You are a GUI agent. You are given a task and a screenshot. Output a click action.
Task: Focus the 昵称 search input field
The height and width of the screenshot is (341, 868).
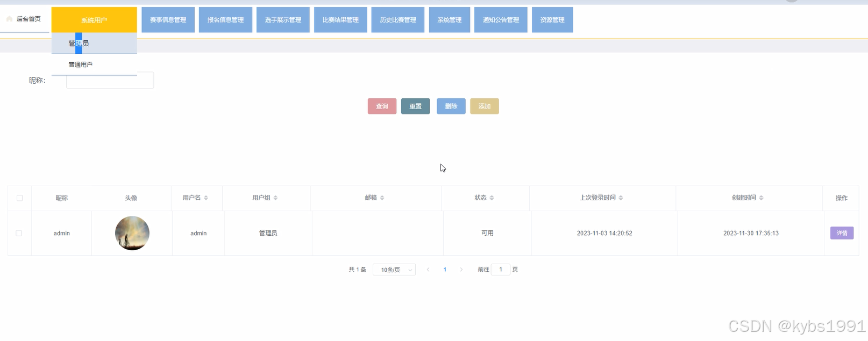[110, 81]
